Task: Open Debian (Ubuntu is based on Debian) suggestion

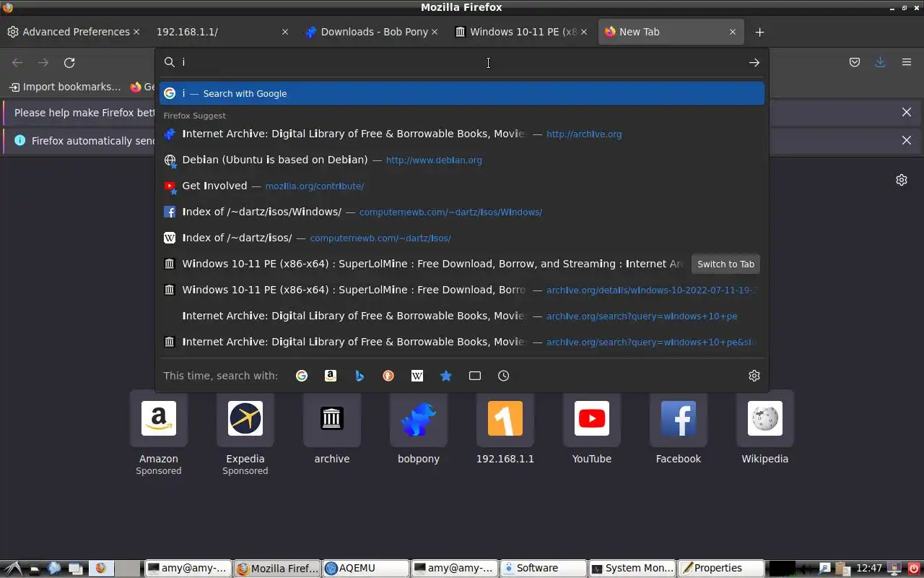Action: coord(462,160)
